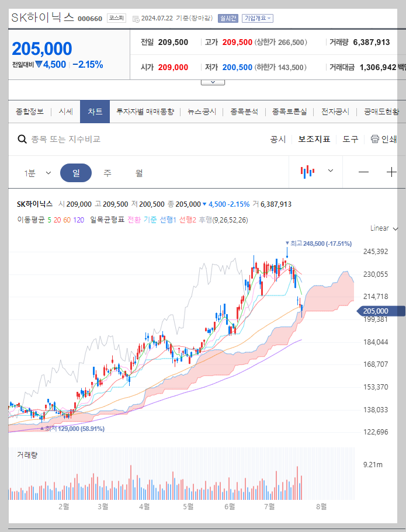Toggle the 120-day moving average line
The height and width of the screenshot is (532, 406).
pos(77,220)
